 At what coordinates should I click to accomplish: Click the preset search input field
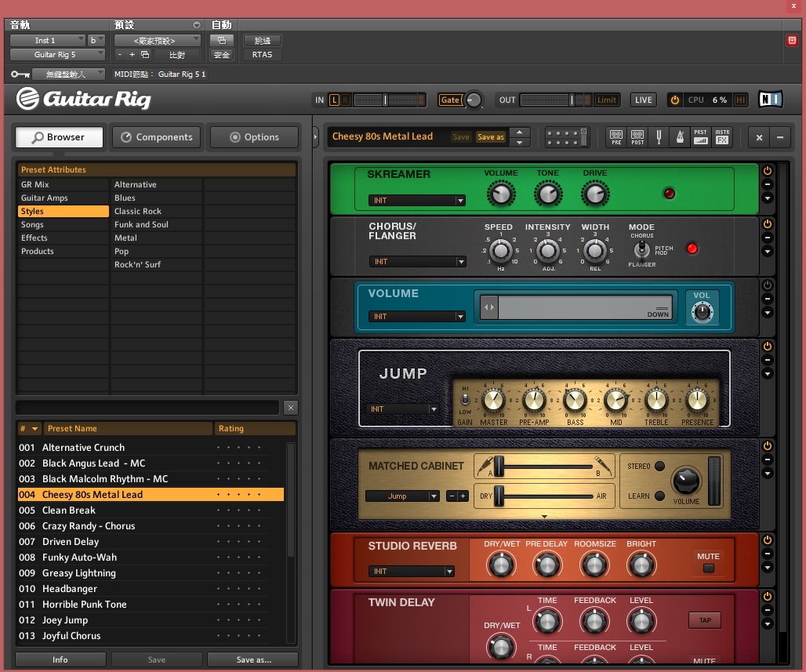coord(147,408)
